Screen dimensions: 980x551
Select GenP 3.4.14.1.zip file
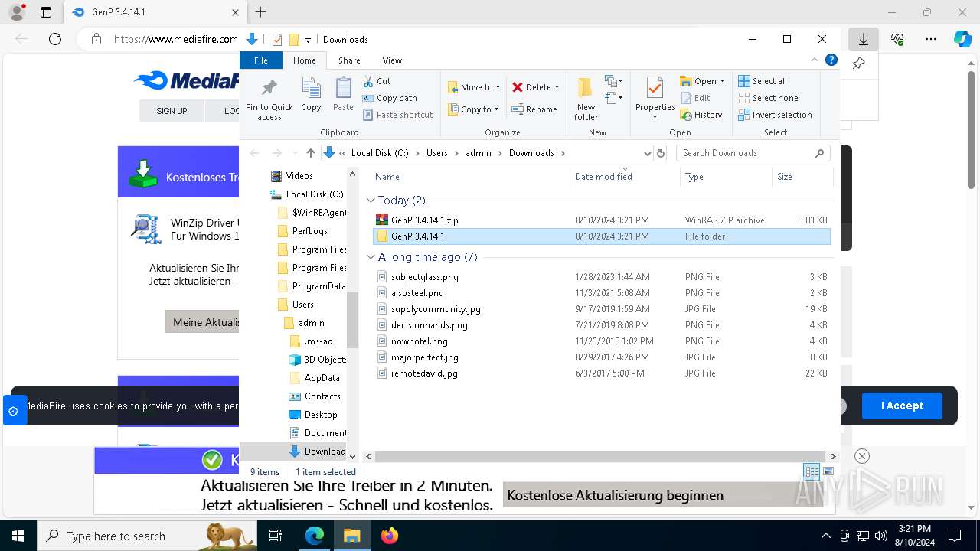[x=424, y=220]
